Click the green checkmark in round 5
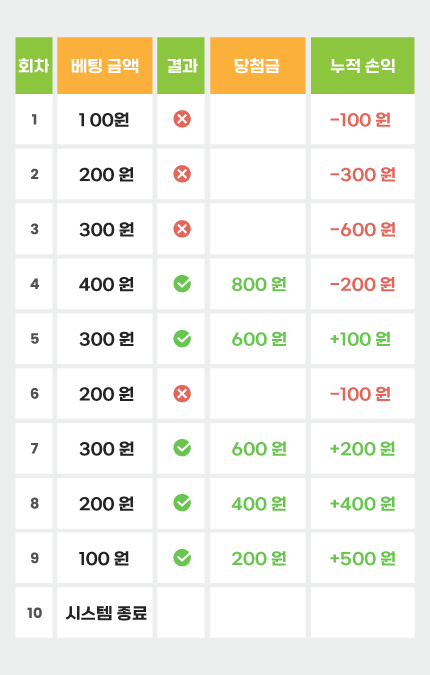 pyautogui.click(x=182, y=339)
